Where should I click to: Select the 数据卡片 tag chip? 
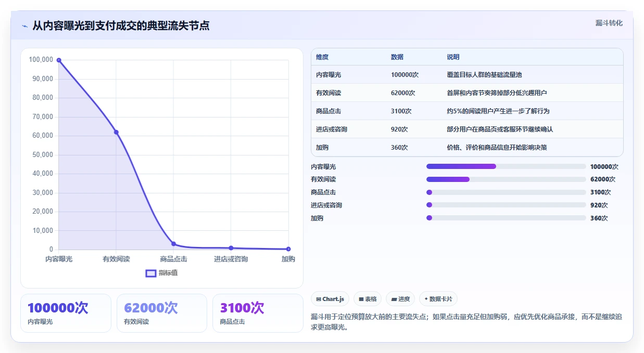pyautogui.click(x=438, y=299)
